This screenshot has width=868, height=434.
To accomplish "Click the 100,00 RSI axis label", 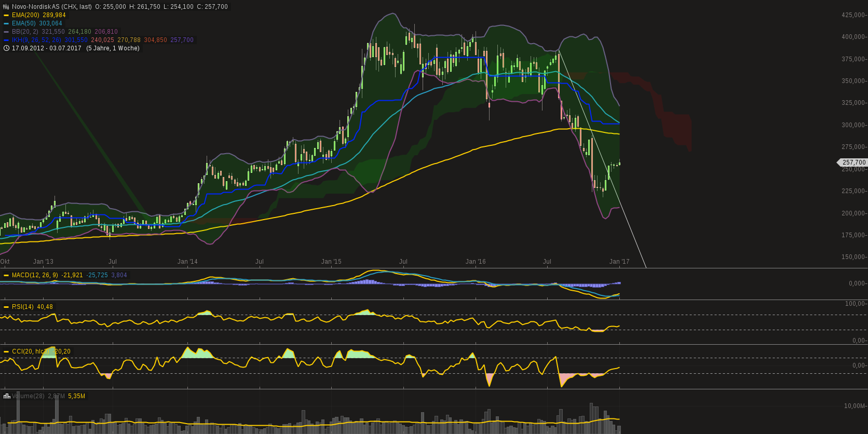I will 855,304.
